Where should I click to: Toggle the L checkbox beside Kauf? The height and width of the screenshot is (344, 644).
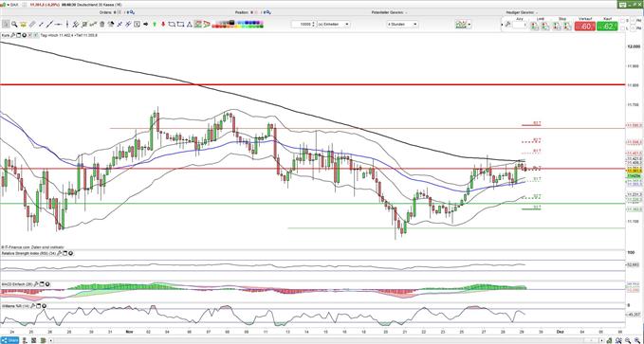coord(622,28)
